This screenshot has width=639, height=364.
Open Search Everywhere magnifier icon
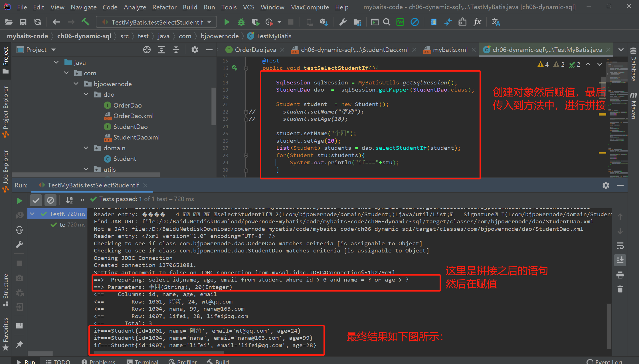(x=387, y=22)
